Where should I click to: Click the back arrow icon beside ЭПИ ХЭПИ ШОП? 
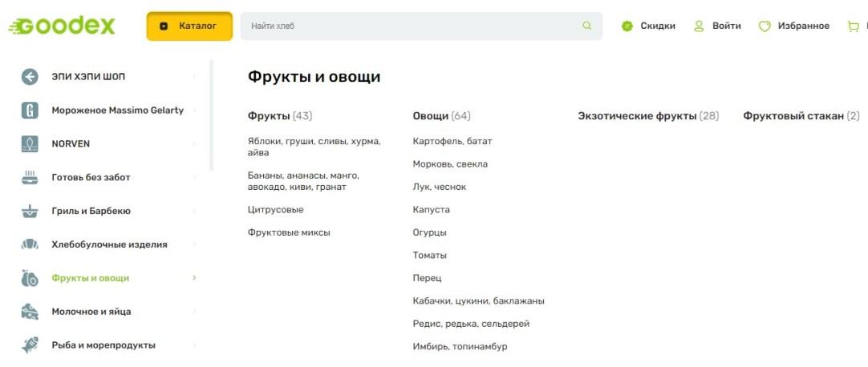pyautogui.click(x=30, y=77)
